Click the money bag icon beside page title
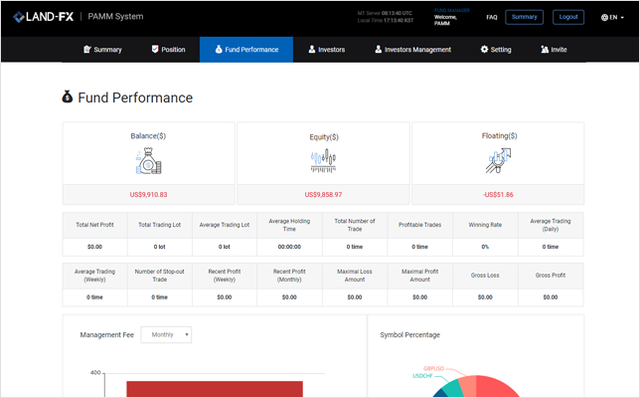 coord(67,97)
